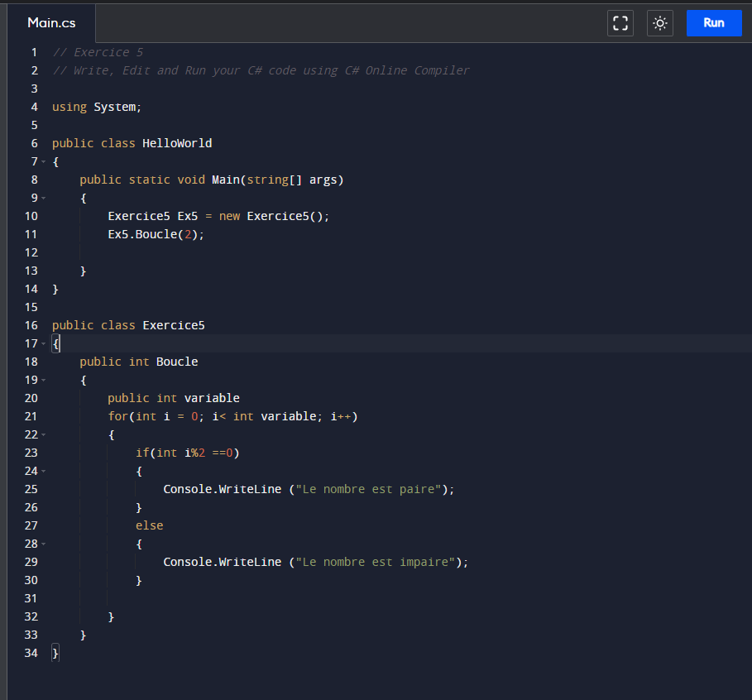Screen dimensions: 752x700
Task: Collapse the Exercice5 class block at line 17
Action: tap(43, 343)
